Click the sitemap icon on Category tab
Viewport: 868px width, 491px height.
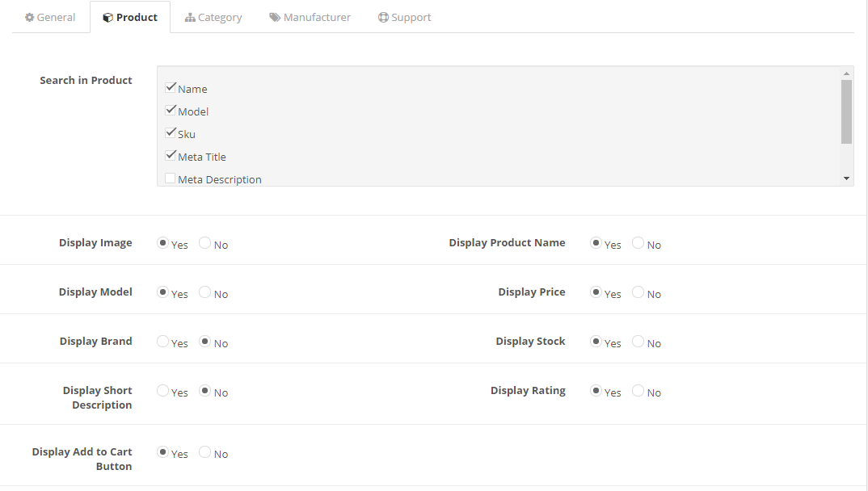tap(190, 17)
